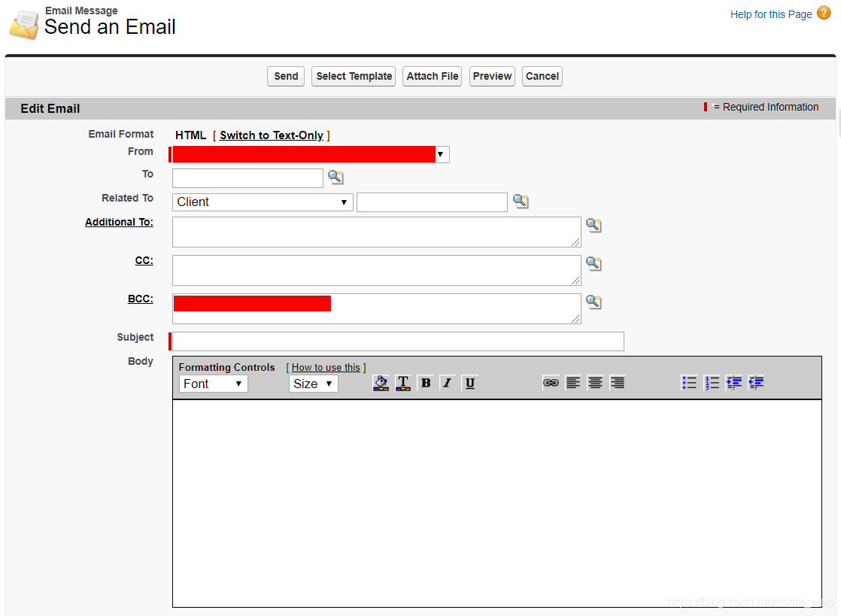Screen dimensions: 841x616
Task: Open the Size dropdown
Action: click(x=313, y=384)
